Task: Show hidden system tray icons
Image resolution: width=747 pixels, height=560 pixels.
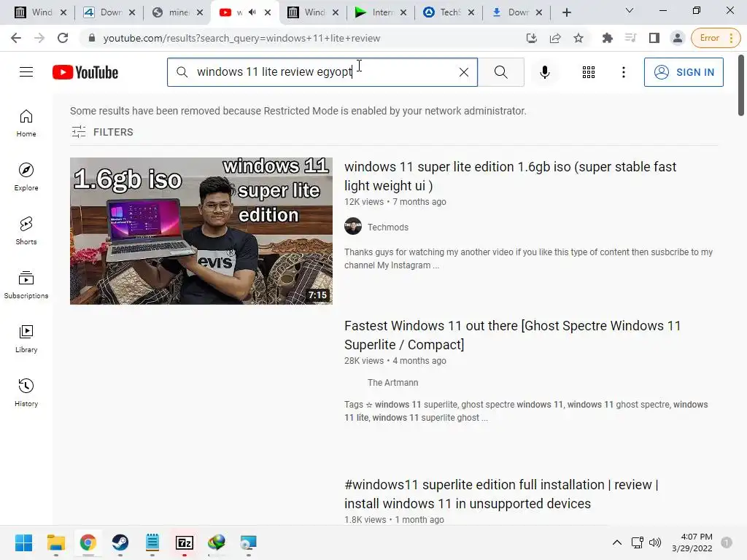Action: coord(617,542)
